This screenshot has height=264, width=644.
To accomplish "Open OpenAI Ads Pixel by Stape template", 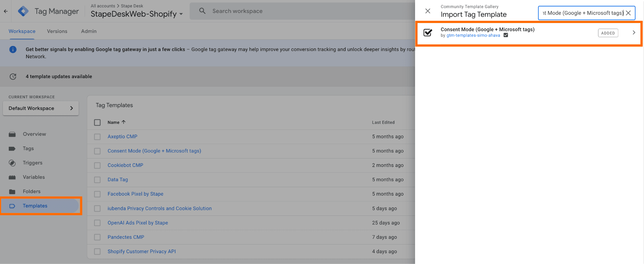I will click(138, 223).
